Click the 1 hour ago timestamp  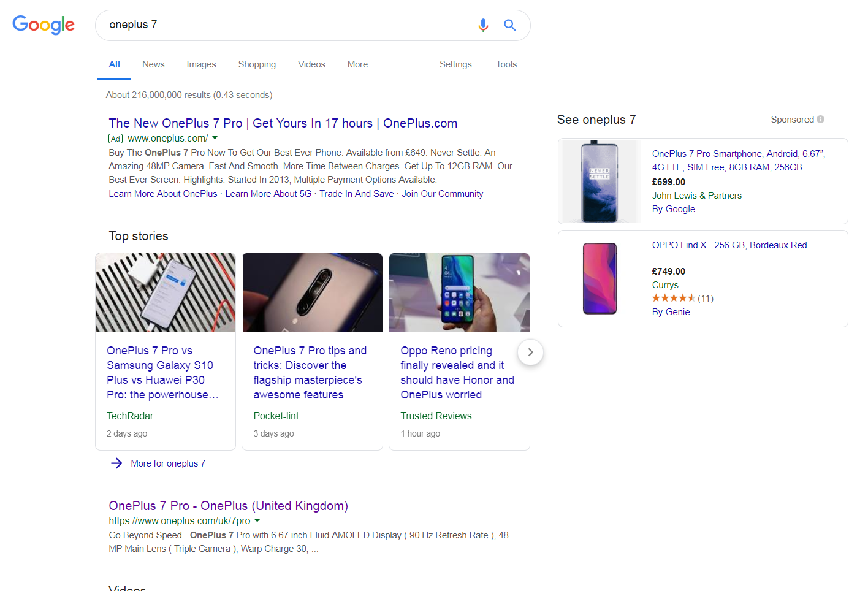pyautogui.click(x=421, y=433)
